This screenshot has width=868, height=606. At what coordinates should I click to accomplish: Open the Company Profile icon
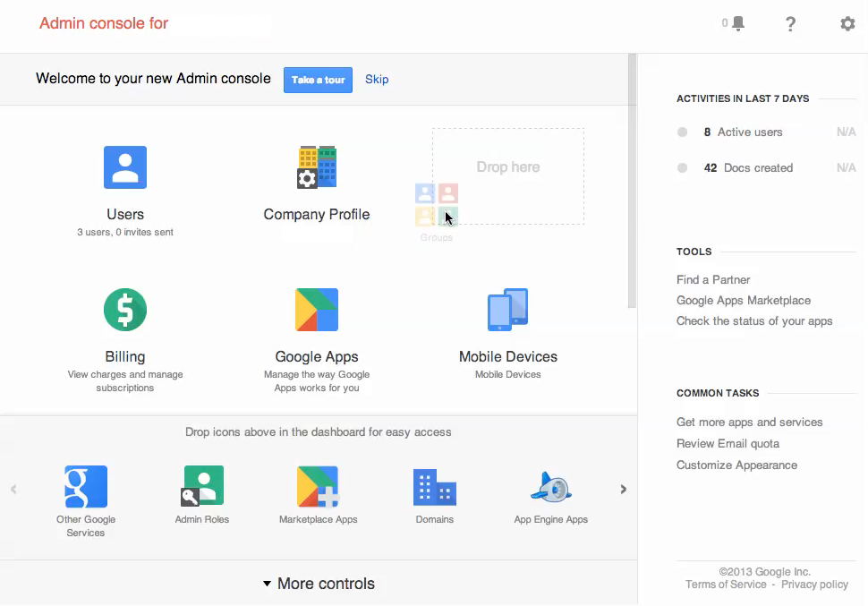click(317, 167)
